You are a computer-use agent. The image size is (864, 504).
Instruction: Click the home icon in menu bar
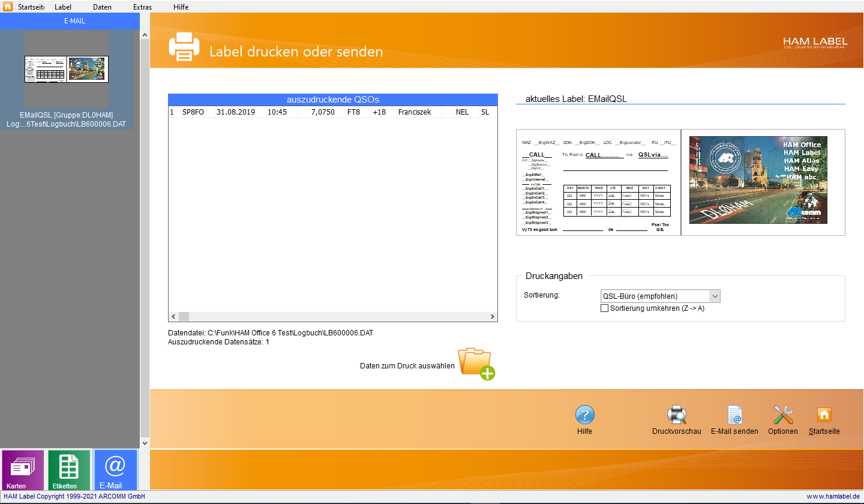[8, 7]
